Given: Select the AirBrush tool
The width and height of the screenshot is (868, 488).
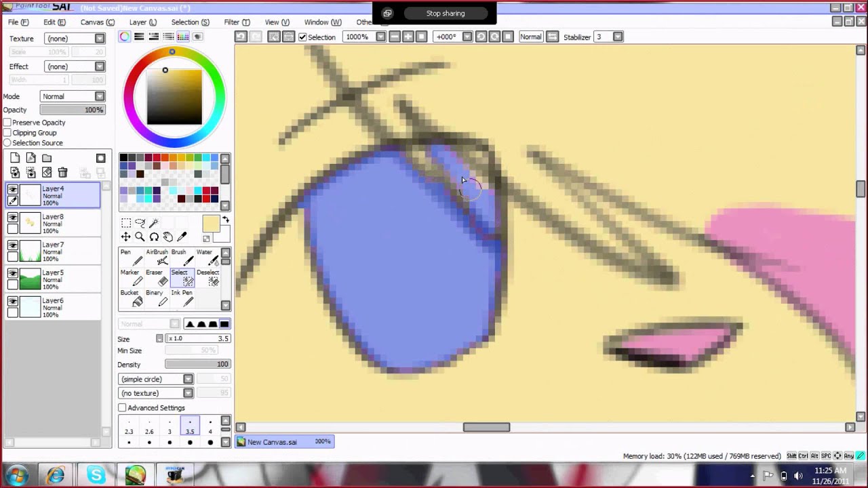Looking at the screenshot, I should coord(157,258).
